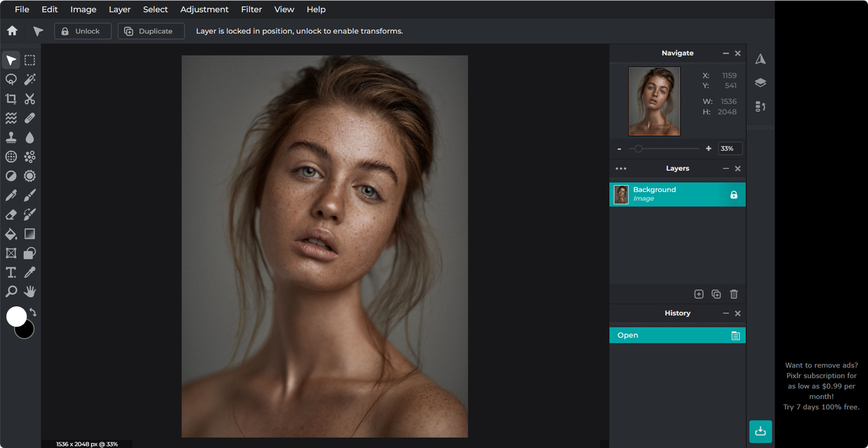Swap foreground and background colors
This screenshot has height=448, width=868.
point(33,312)
